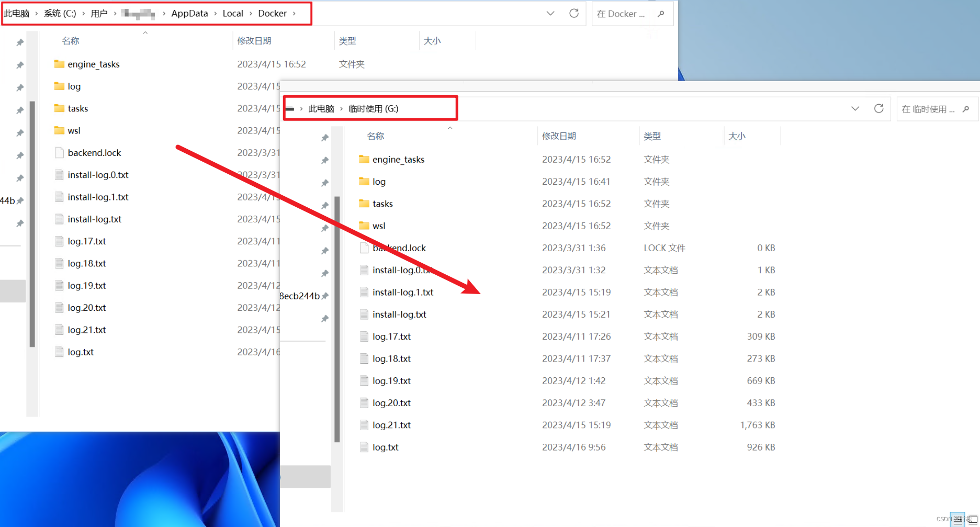This screenshot has height=527, width=980.
Task: Select backend.lock file icon in G: drive window
Action: (364, 248)
